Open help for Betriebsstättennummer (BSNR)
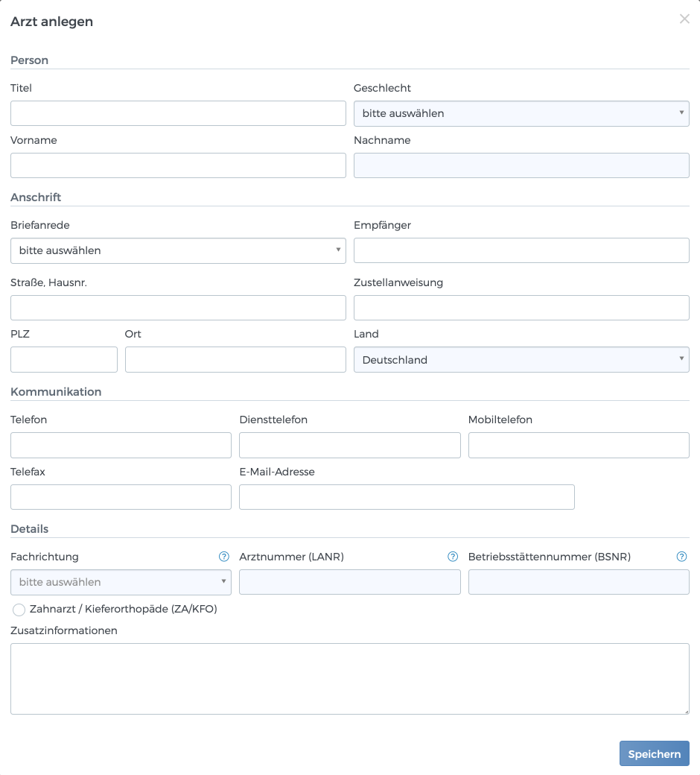Image resolution: width=700 pixels, height=775 pixels. point(681,557)
